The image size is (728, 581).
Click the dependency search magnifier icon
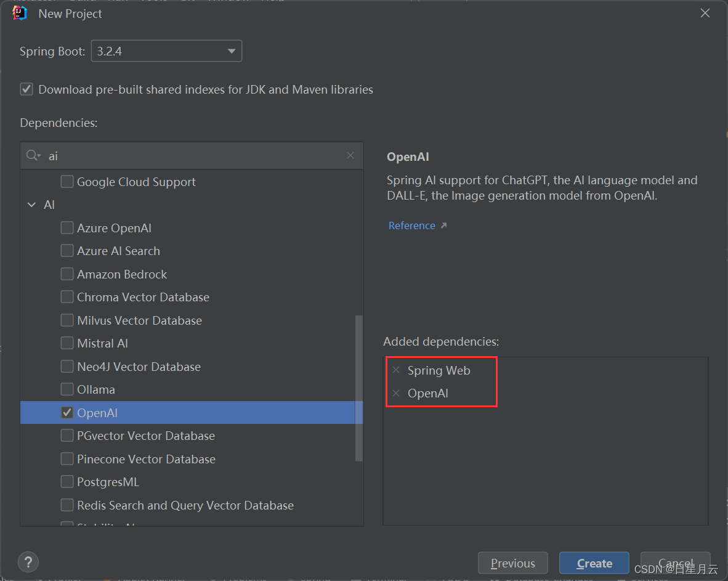33,156
